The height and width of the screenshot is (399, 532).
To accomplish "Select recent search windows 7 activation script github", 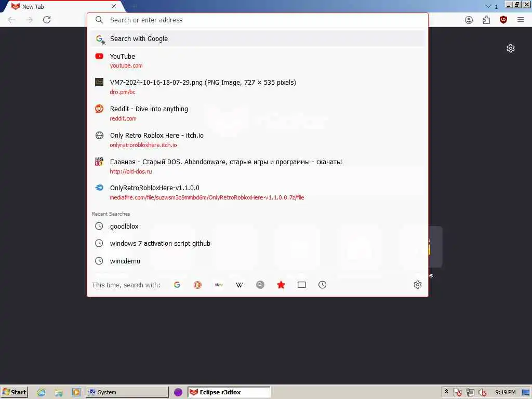I will 258,243.
